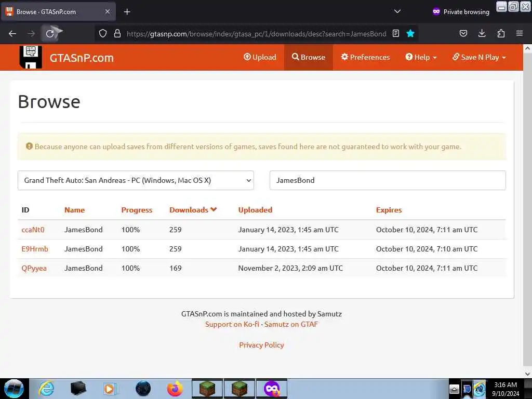Open the Privacy Policy link
The image size is (532, 399).
coord(262,345)
